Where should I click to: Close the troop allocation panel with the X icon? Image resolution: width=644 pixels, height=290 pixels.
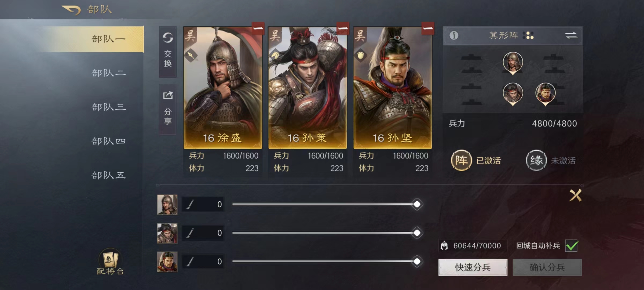pos(575,195)
